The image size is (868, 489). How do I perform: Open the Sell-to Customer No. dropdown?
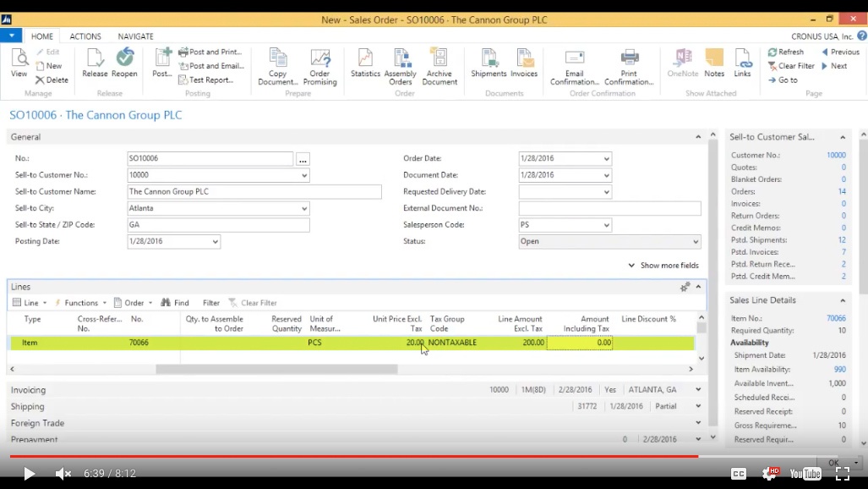304,175
